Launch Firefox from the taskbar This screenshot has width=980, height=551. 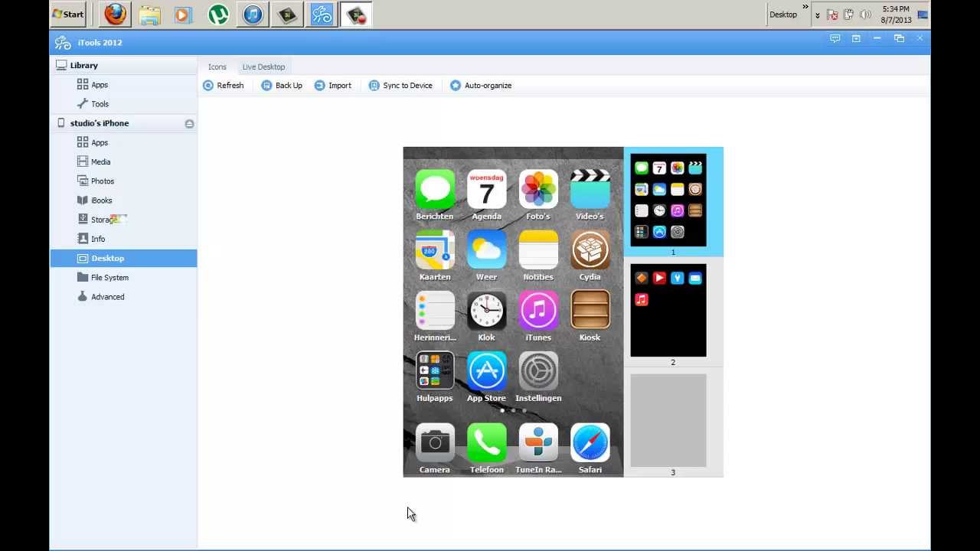coord(116,14)
